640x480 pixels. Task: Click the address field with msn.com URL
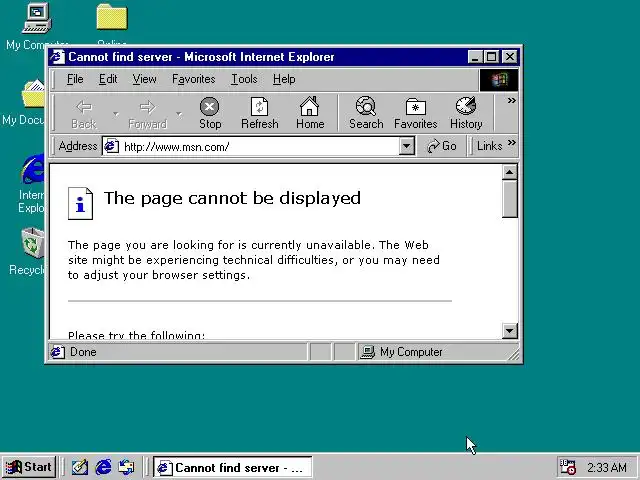[x=258, y=146]
